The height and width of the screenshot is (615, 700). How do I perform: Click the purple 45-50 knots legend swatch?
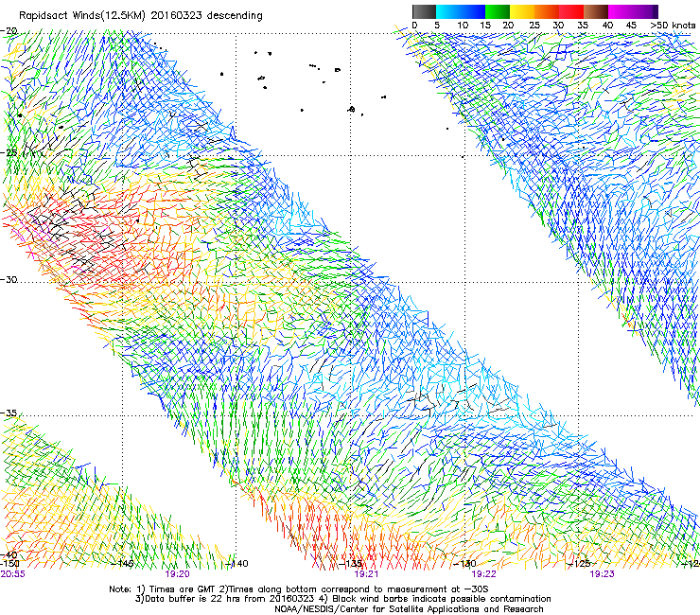(645, 11)
